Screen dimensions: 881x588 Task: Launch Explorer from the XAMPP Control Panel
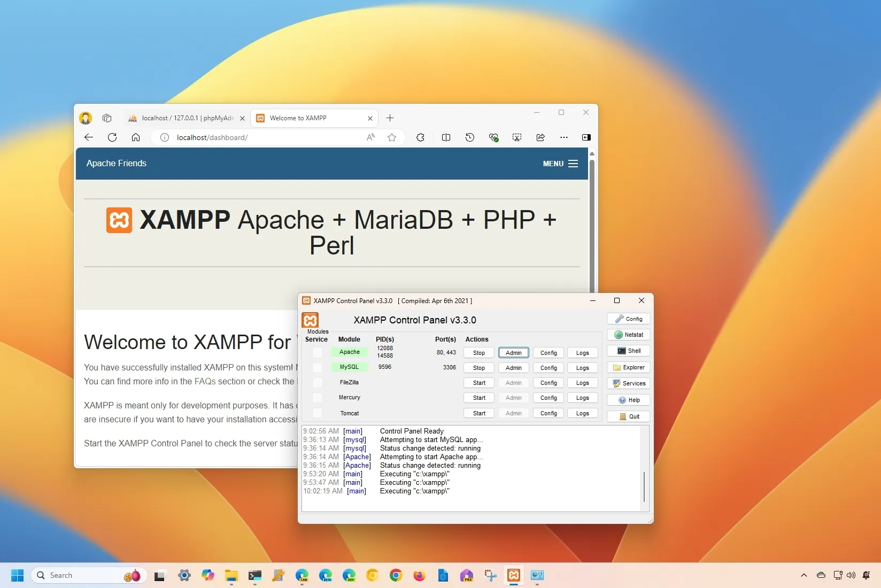point(628,367)
